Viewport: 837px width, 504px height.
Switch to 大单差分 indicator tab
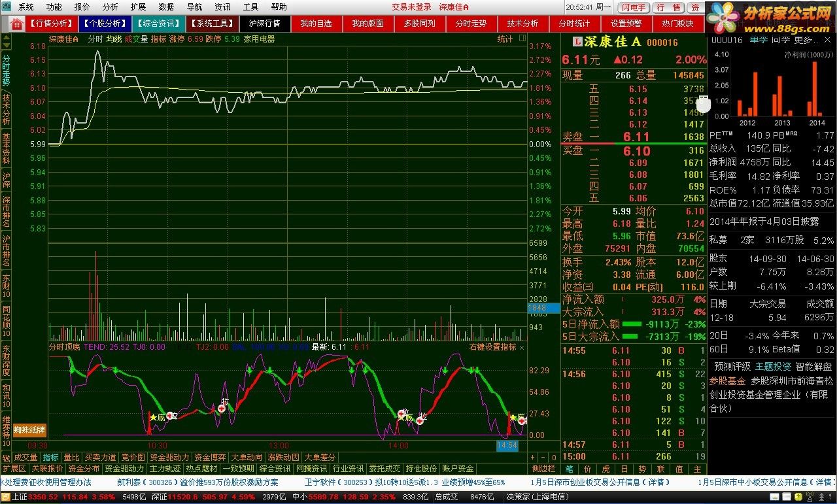click(x=320, y=458)
